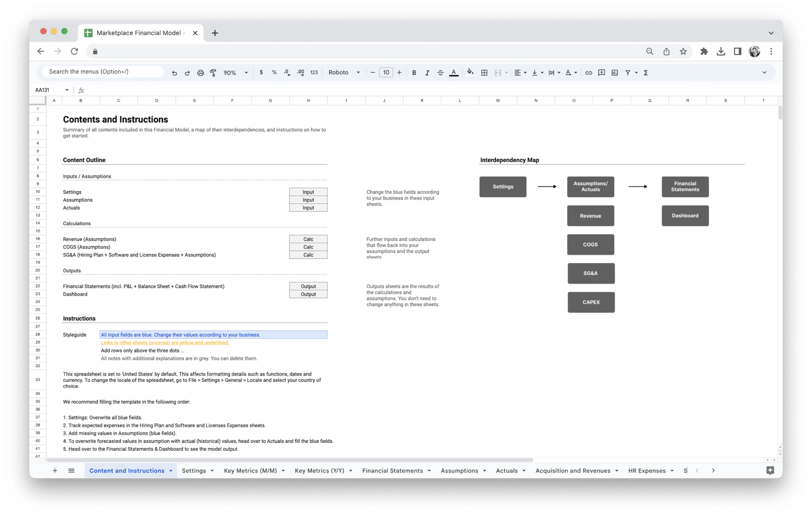Click the Insert comment icon
This screenshot has width=812, height=517.
[x=601, y=72]
